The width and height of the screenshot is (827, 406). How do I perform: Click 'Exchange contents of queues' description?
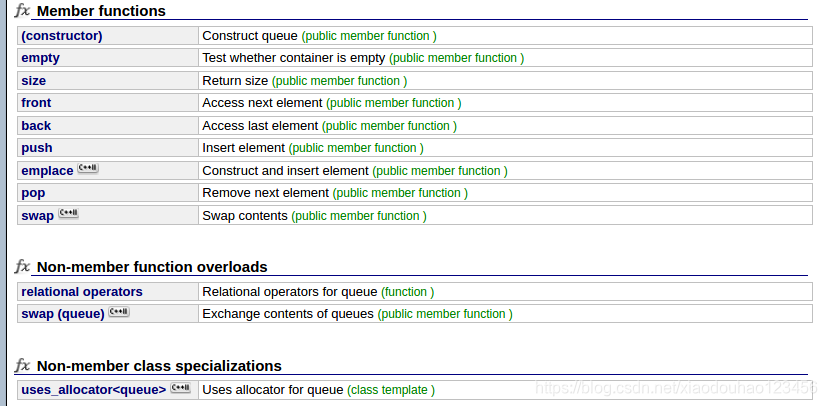288,314
